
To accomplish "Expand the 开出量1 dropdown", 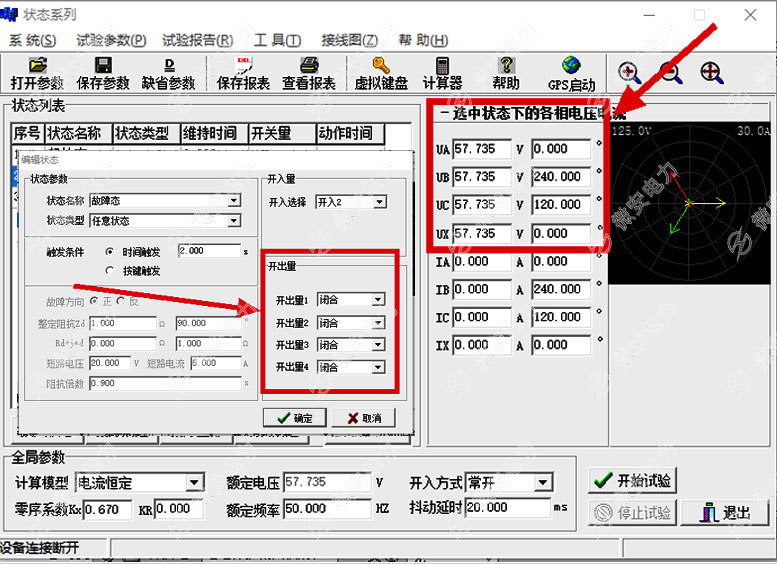I will [x=378, y=299].
